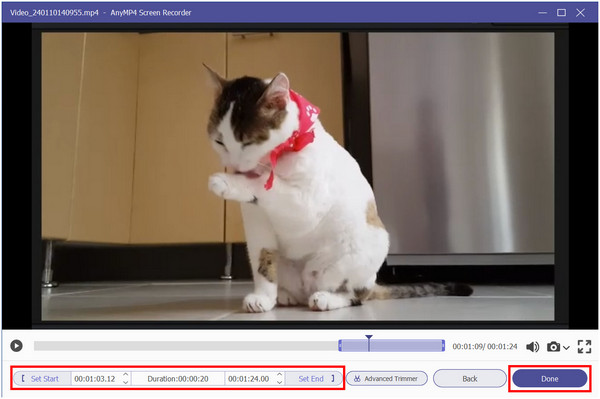Increase end time with up arrow

tap(280, 375)
